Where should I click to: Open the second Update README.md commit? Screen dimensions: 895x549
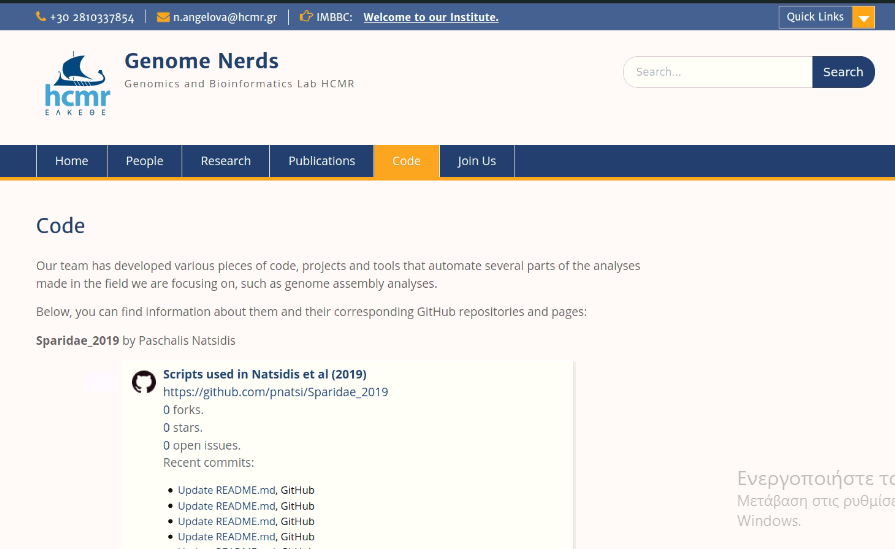227,506
